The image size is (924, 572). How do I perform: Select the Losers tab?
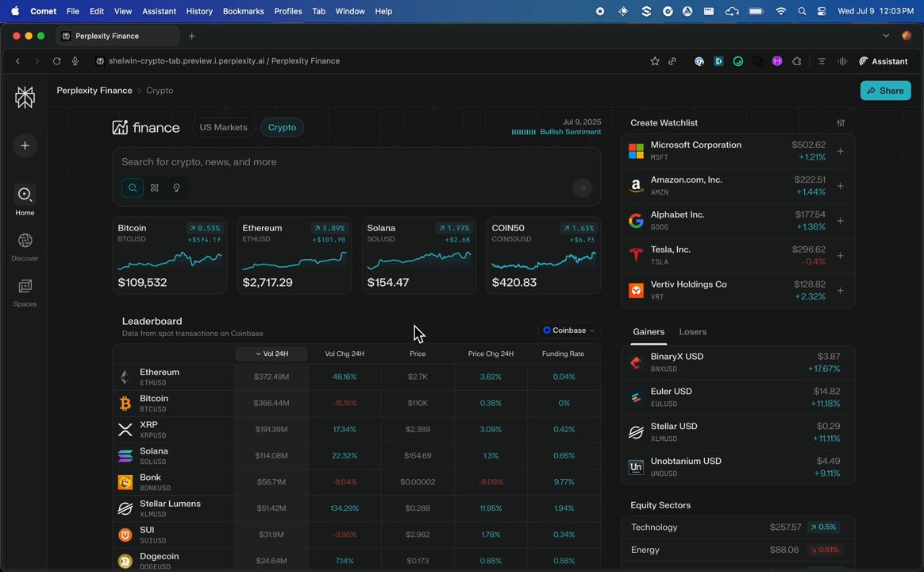692,332
